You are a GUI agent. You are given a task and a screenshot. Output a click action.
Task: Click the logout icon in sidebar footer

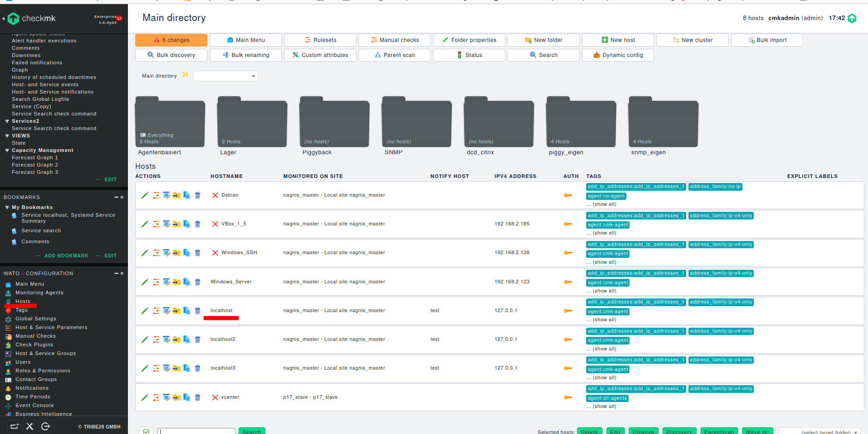pyautogui.click(x=45, y=426)
